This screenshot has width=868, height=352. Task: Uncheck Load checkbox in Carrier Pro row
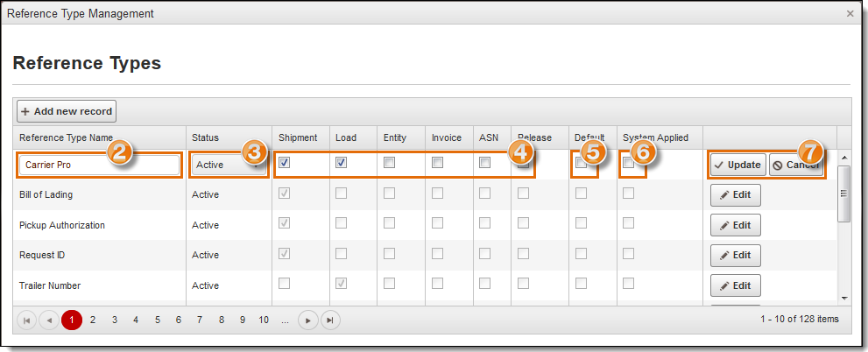[342, 163]
